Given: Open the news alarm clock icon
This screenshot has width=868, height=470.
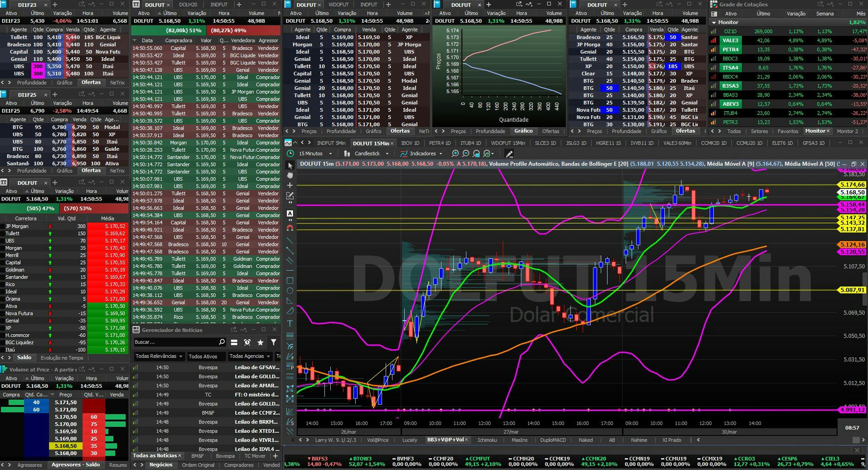Looking at the screenshot, I should click(247, 342).
